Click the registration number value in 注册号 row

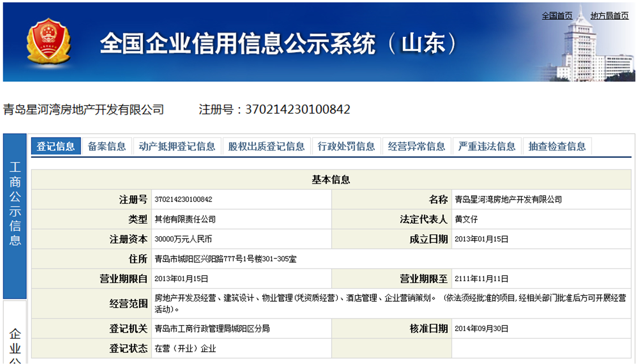click(x=183, y=199)
